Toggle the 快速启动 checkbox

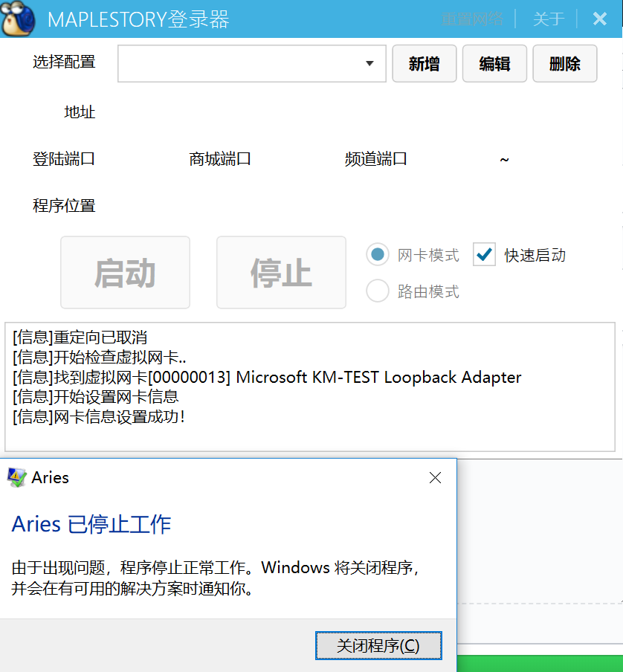[484, 254]
